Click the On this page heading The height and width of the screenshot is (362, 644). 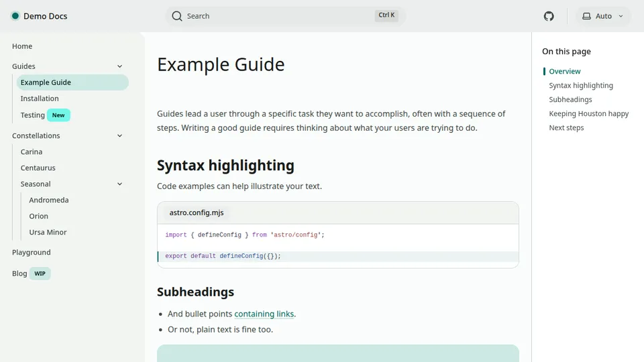tap(566, 52)
